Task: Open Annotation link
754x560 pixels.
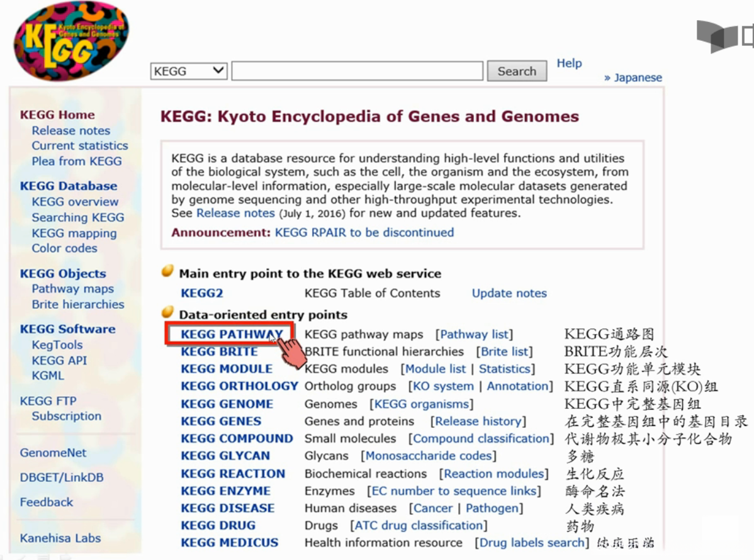Action: point(517,386)
